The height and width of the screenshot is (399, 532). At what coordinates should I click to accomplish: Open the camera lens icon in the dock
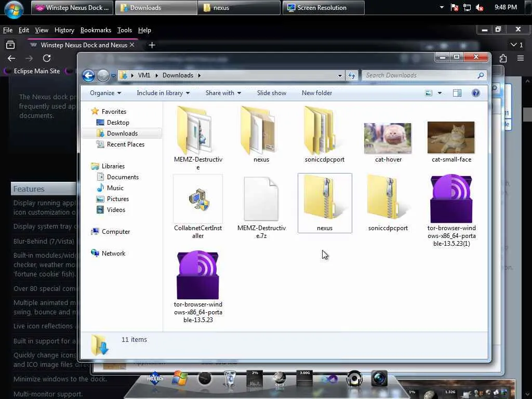click(379, 378)
